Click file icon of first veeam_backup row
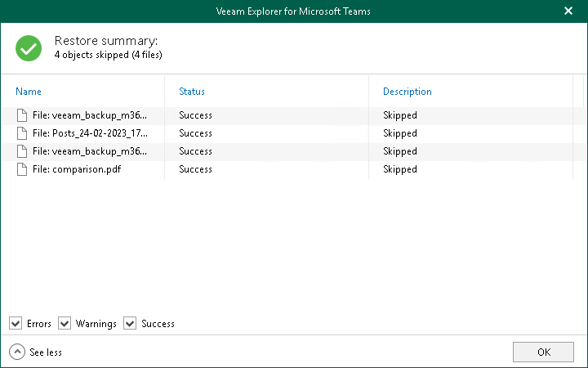This screenshot has height=368, width=588. tap(21, 115)
